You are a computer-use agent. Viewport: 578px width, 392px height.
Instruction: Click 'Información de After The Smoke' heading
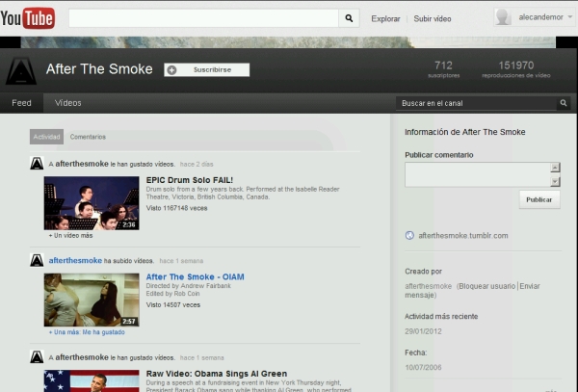point(465,132)
